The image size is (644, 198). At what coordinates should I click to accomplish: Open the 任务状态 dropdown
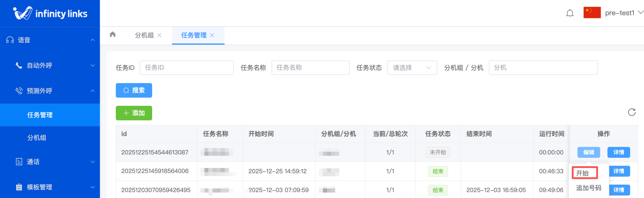point(412,68)
